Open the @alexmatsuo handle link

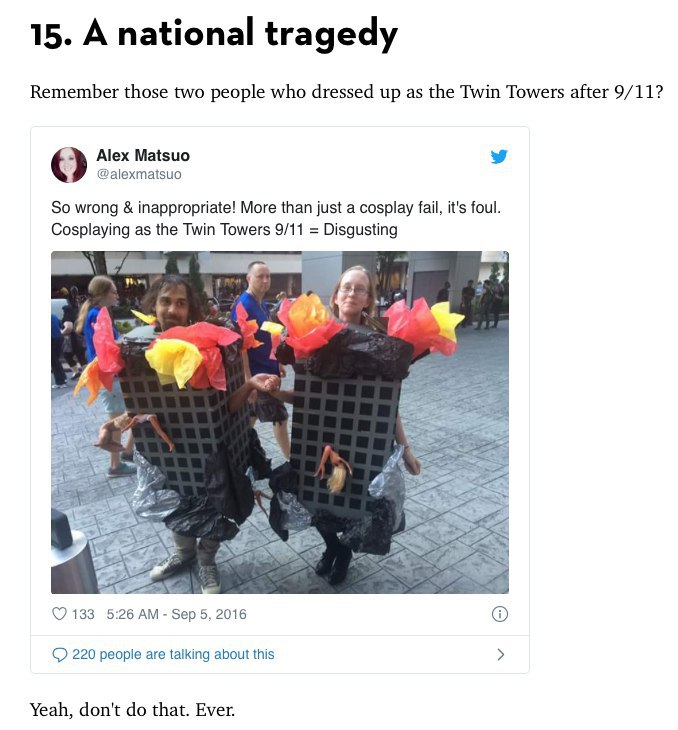pos(139,174)
